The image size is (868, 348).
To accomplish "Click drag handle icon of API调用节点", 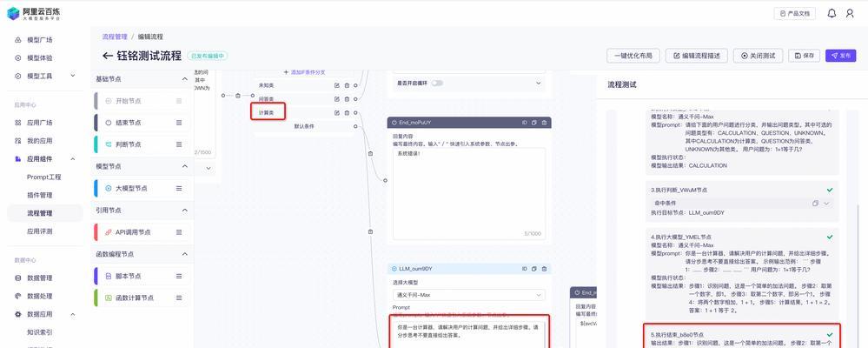I will click(x=179, y=232).
